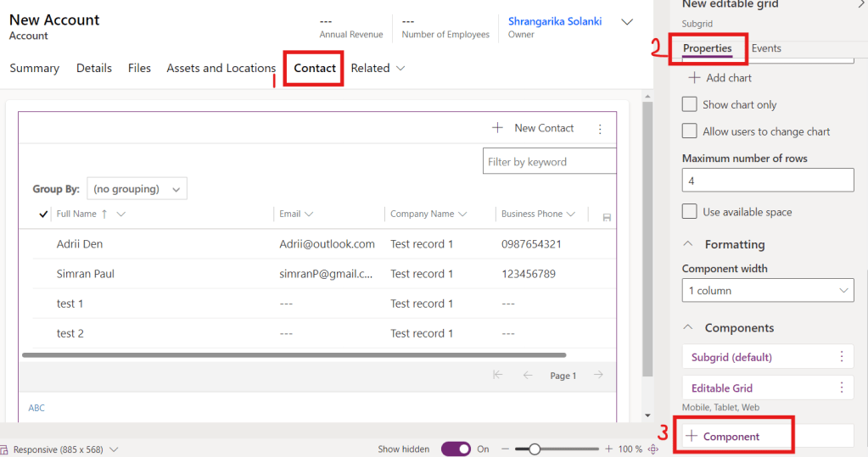
Task: Click the Maximum number of rows field
Action: [x=767, y=181]
